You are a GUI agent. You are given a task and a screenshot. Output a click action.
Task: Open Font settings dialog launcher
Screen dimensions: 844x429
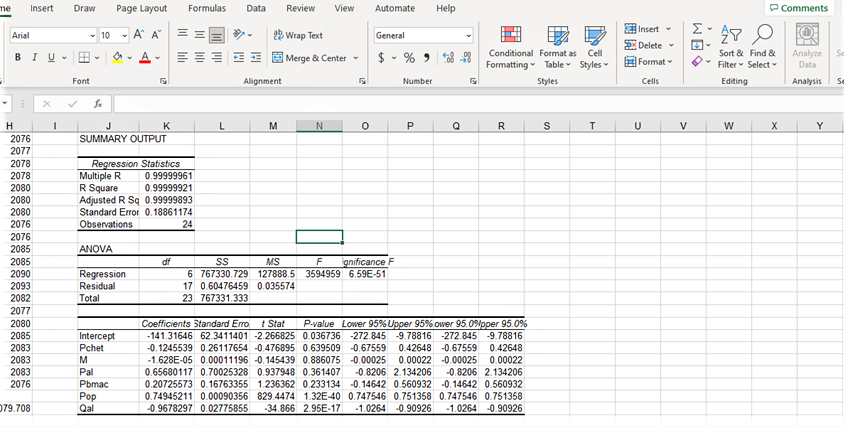point(163,81)
